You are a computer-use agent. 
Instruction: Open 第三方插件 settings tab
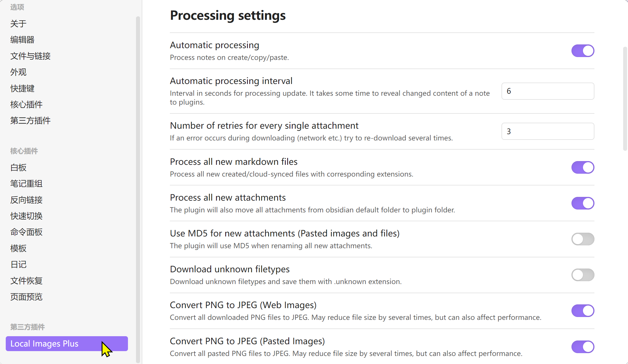pyautogui.click(x=30, y=120)
